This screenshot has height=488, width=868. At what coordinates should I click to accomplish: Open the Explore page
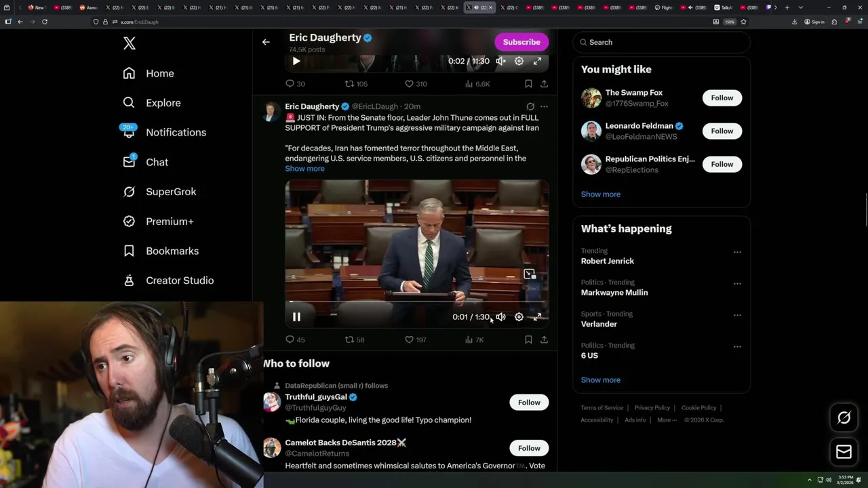(152, 103)
